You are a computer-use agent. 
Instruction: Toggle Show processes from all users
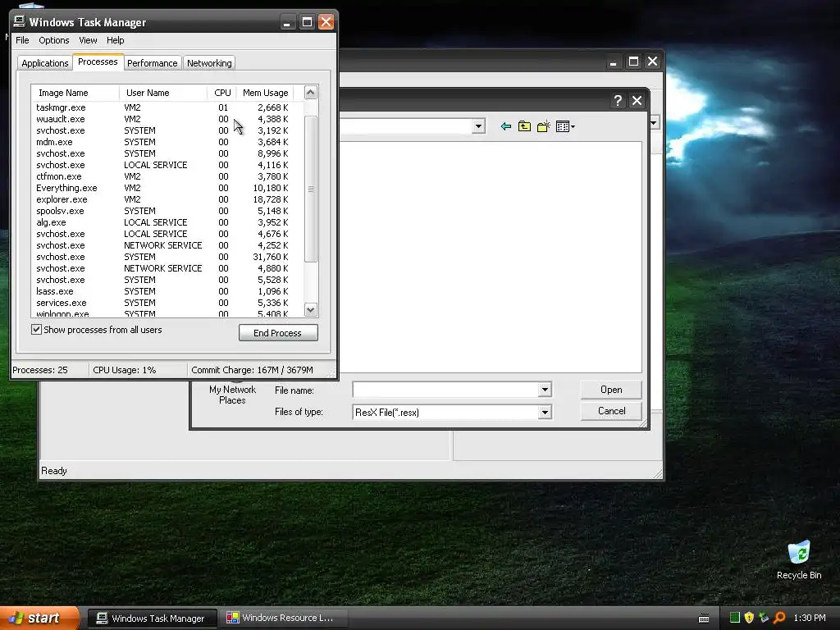pos(36,330)
